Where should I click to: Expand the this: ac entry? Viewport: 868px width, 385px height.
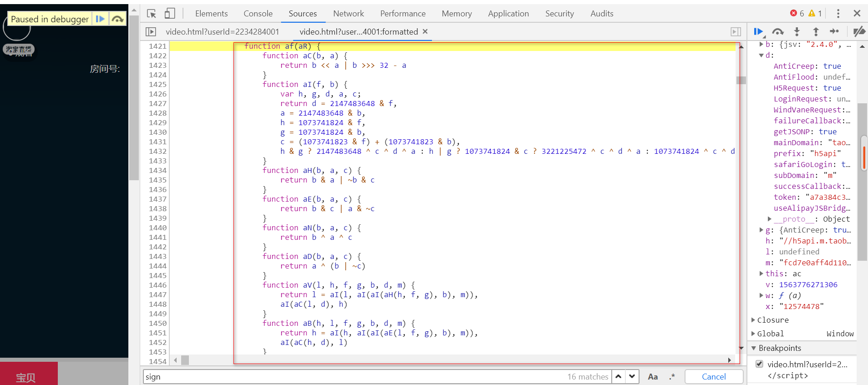point(761,274)
